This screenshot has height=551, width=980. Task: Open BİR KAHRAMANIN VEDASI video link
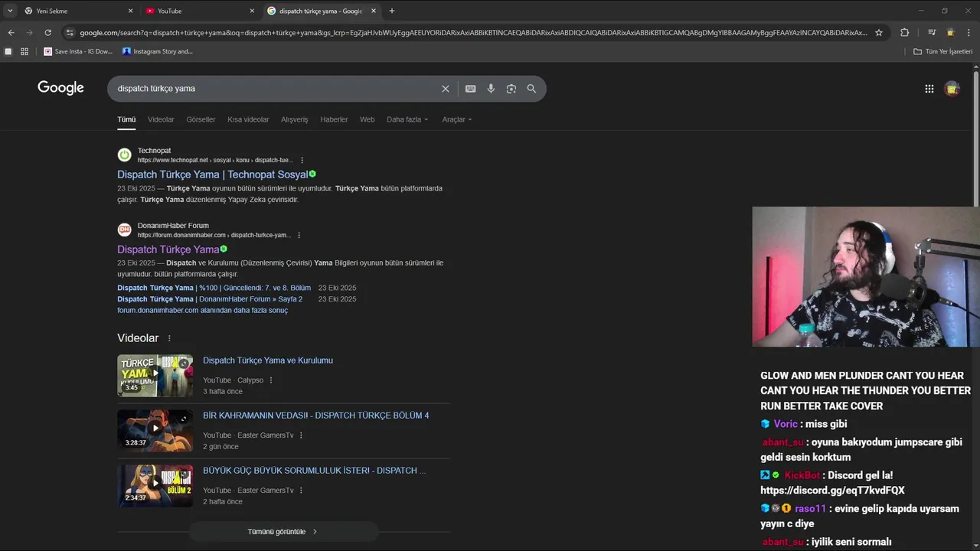coord(315,416)
